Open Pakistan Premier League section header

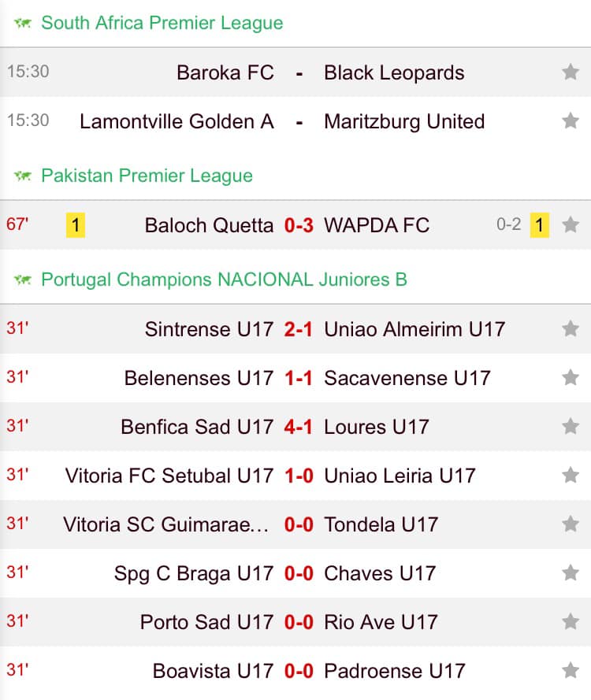click(147, 176)
